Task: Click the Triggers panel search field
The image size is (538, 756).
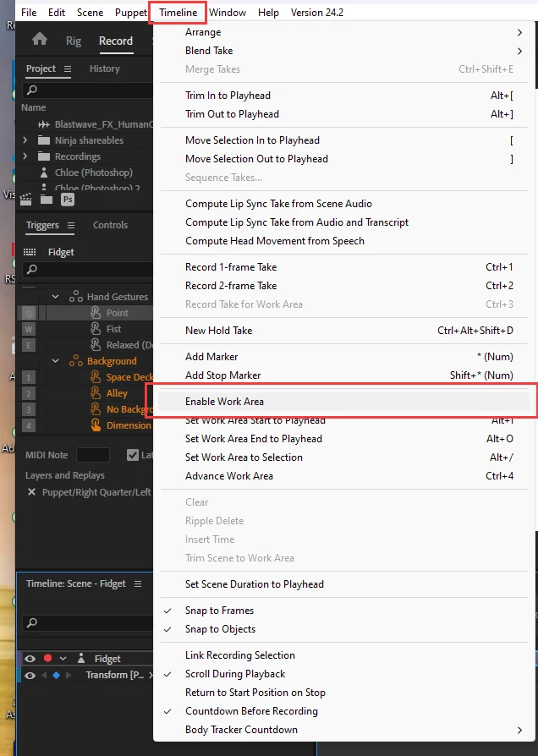Action: (x=88, y=269)
